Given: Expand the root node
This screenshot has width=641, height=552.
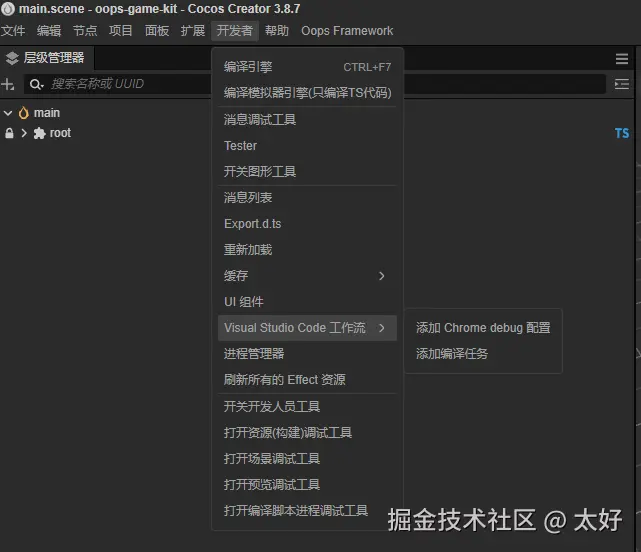Looking at the screenshot, I should tap(24, 133).
